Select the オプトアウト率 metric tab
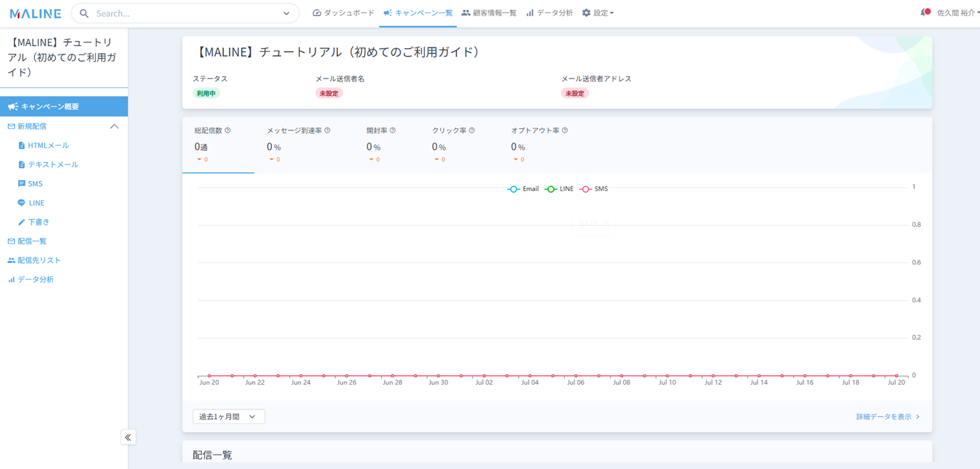 pyautogui.click(x=539, y=145)
